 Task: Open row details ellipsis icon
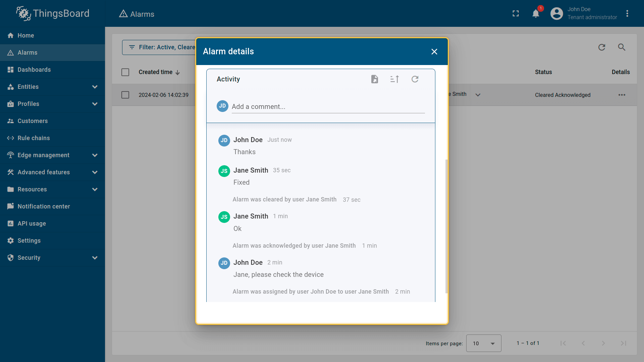[622, 95]
